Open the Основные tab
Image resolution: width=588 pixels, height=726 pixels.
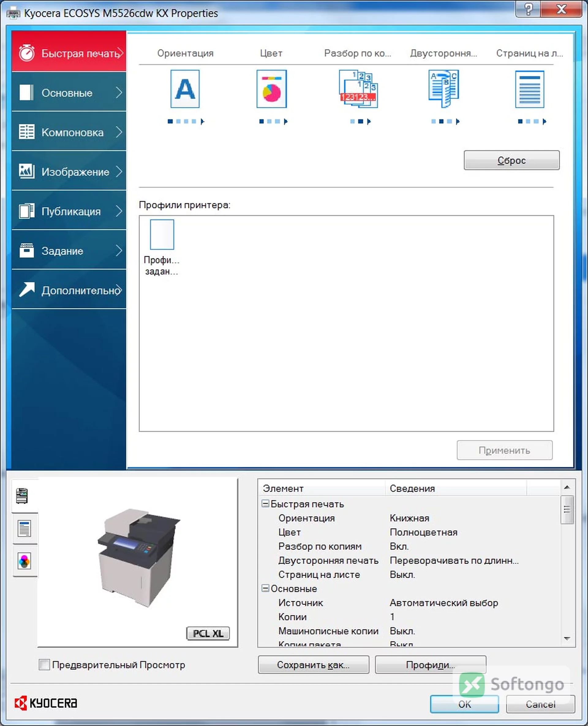pyautogui.click(x=69, y=92)
